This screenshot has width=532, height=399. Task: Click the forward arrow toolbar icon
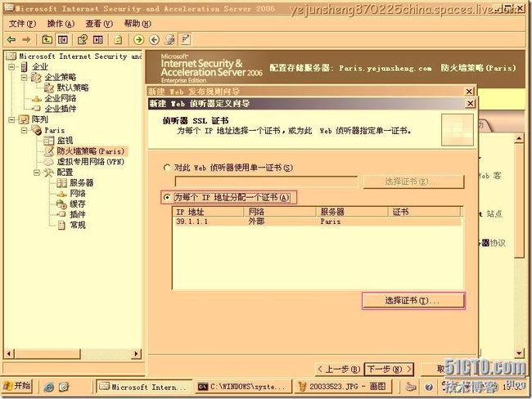26,40
